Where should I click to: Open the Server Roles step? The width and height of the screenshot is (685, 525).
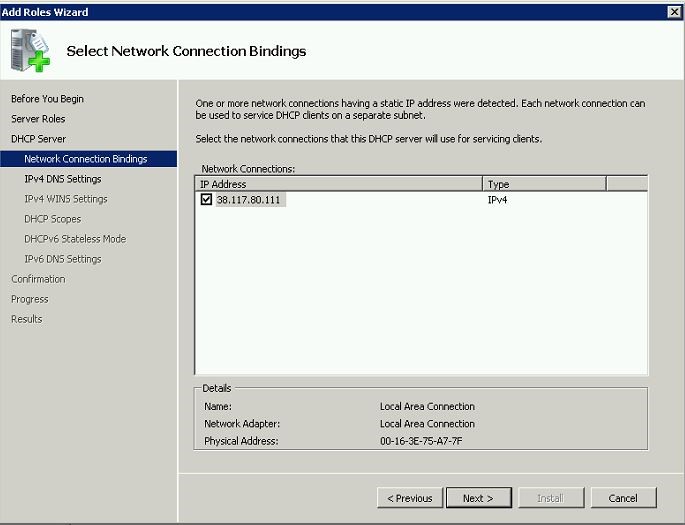click(38, 119)
